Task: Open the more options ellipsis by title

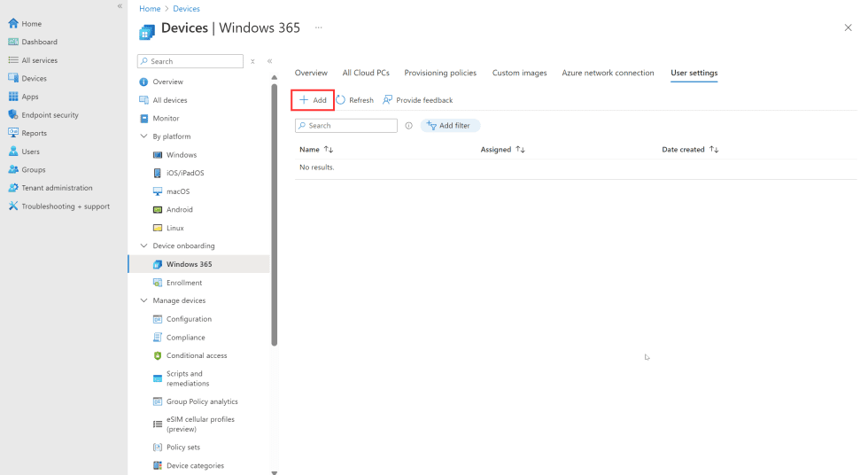Action: (x=318, y=27)
